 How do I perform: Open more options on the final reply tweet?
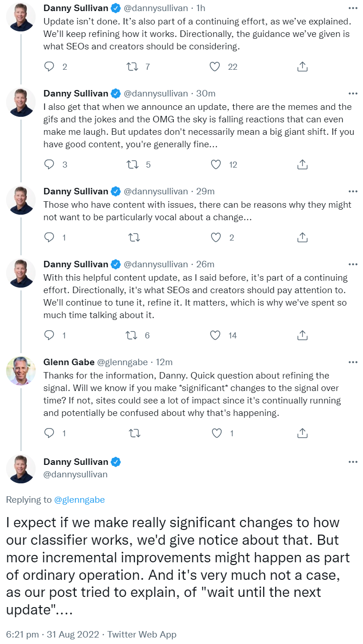click(353, 462)
